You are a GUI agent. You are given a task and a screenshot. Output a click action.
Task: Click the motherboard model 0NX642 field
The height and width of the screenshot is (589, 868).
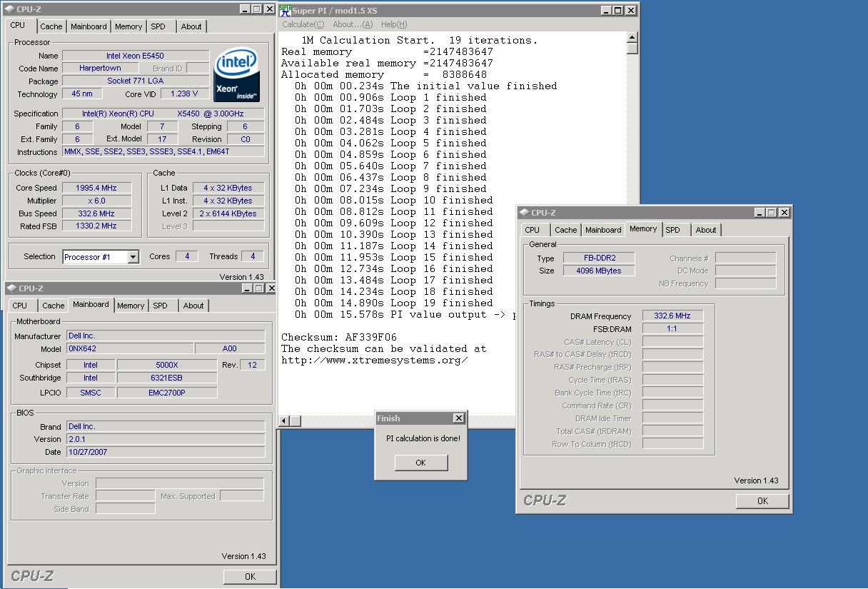click(x=129, y=349)
